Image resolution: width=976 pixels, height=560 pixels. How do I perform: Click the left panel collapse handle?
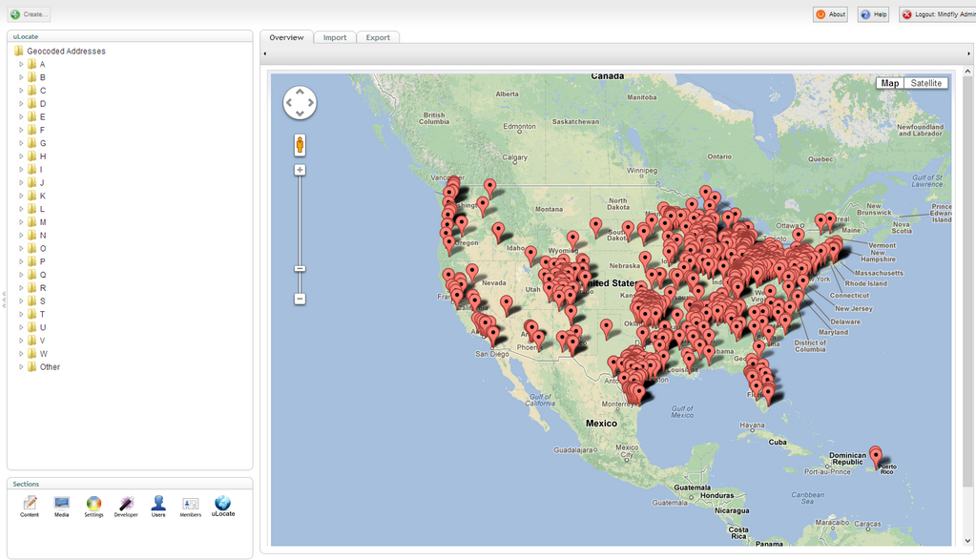(x=4, y=300)
